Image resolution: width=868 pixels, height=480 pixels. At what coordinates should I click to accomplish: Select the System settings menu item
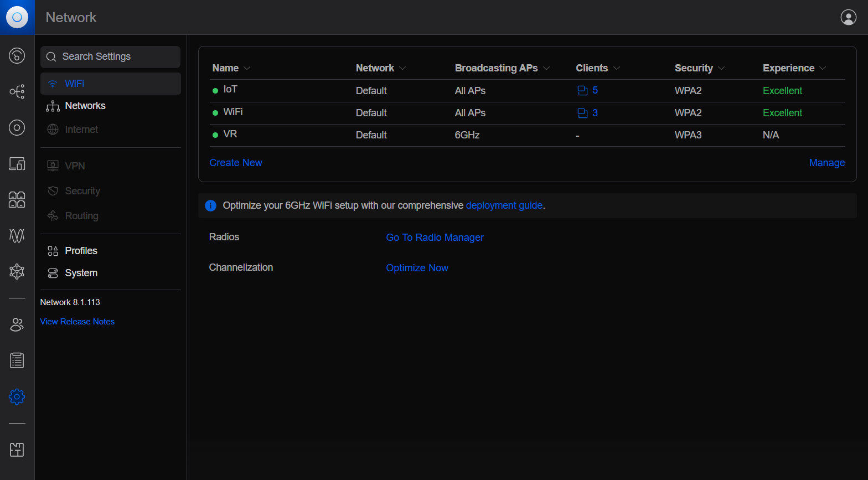(111, 273)
